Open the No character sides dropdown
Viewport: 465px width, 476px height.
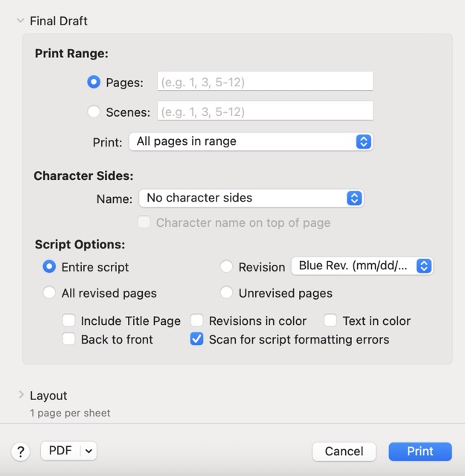click(250, 198)
